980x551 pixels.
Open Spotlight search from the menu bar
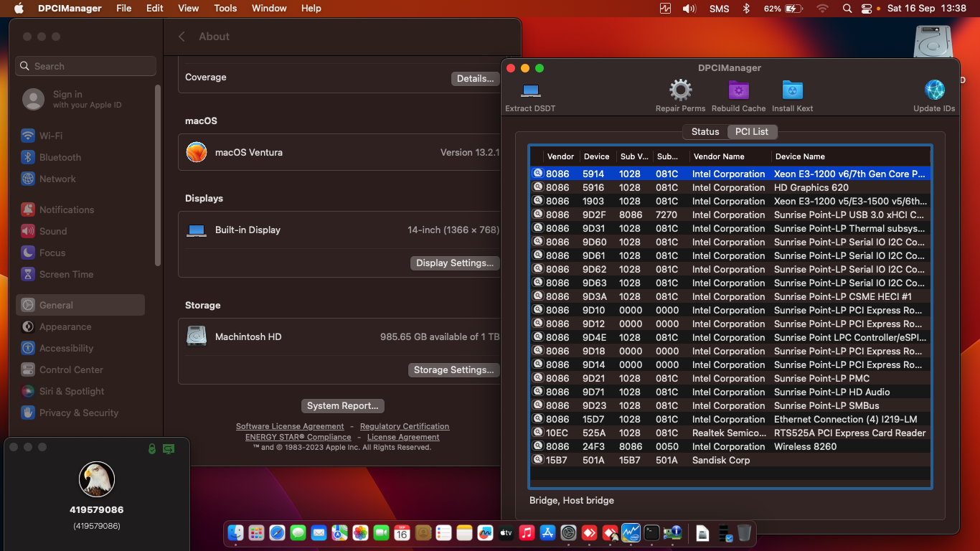click(x=847, y=9)
